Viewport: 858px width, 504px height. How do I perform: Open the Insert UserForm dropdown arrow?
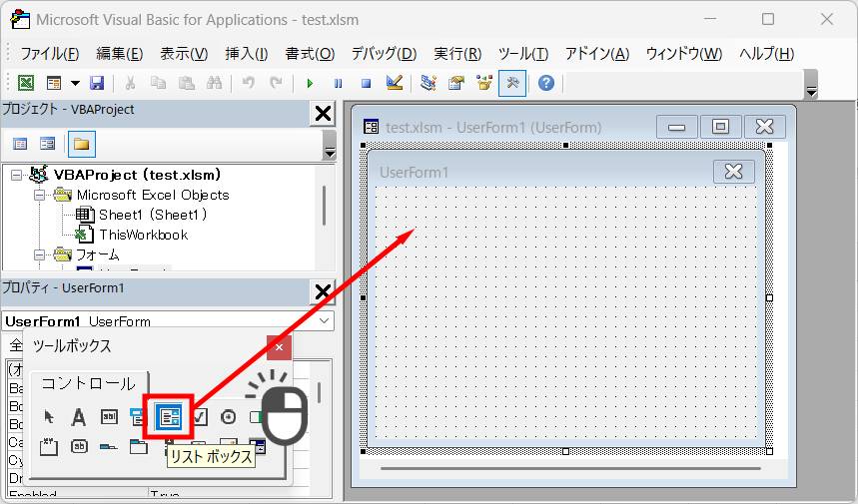75,83
